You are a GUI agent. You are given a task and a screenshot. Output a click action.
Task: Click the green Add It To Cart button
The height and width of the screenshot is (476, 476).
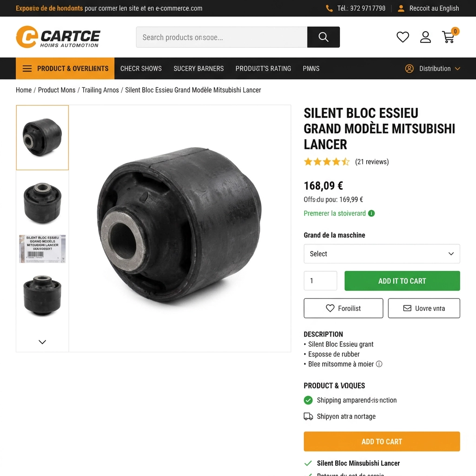(x=402, y=281)
